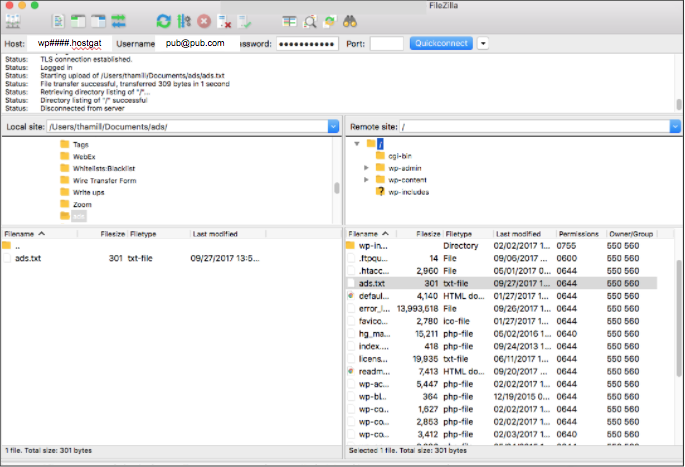Click the magnifier filename filter icon
The image size is (685, 467).
[309, 20]
